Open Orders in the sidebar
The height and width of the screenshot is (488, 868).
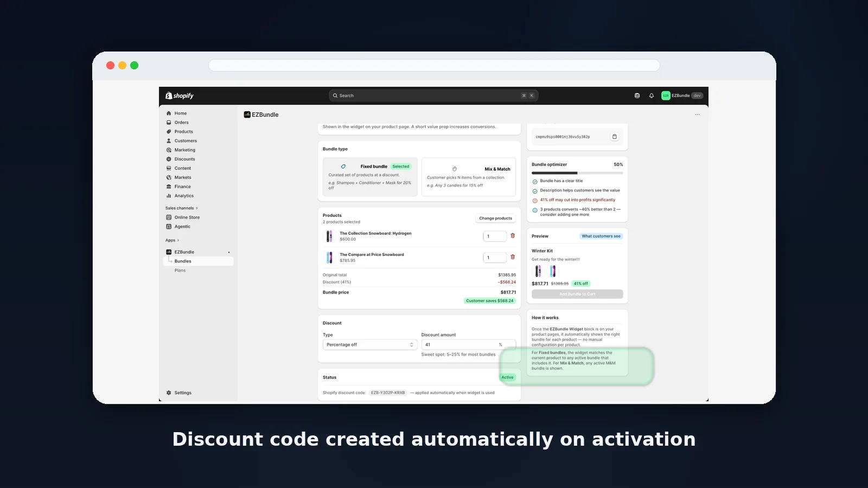tap(181, 123)
